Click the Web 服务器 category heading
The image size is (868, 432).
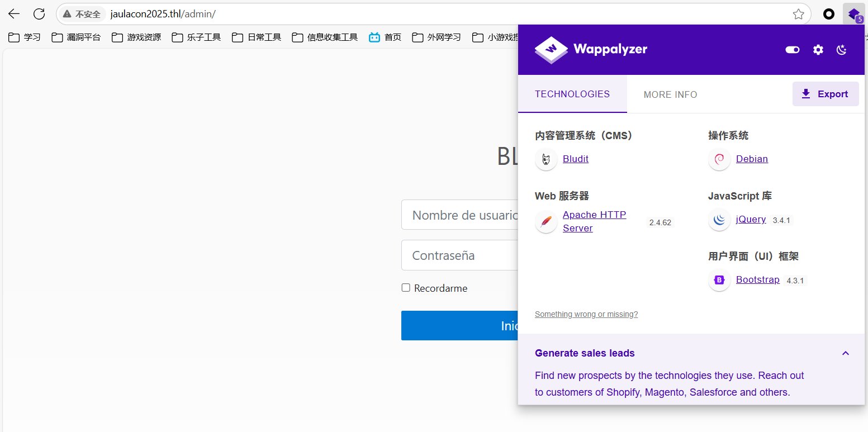(x=562, y=196)
